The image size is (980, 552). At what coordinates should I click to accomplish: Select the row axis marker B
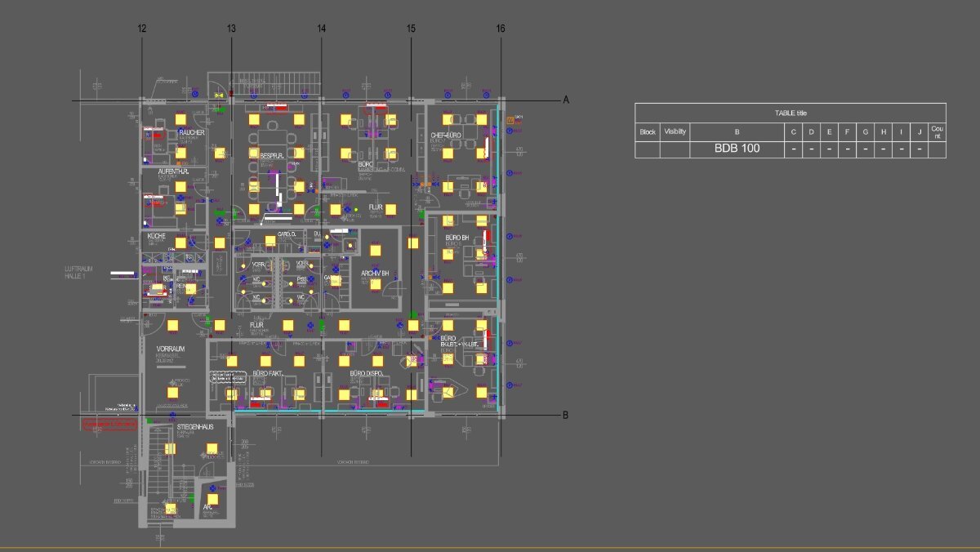click(x=565, y=415)
